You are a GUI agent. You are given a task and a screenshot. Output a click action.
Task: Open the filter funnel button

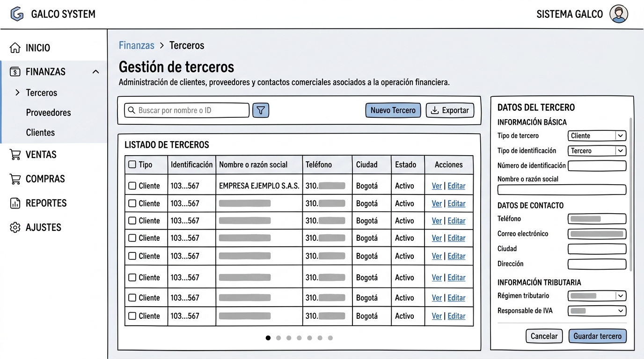point(261,110)
